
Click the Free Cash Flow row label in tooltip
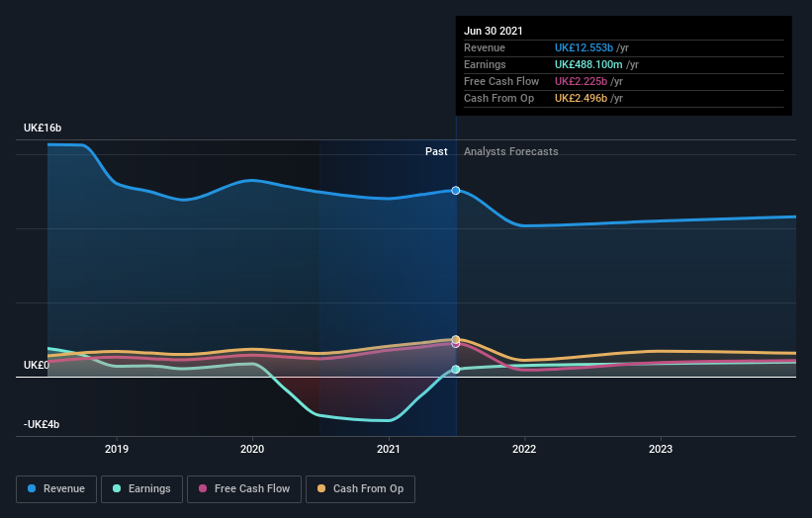(x=501, y=81)
